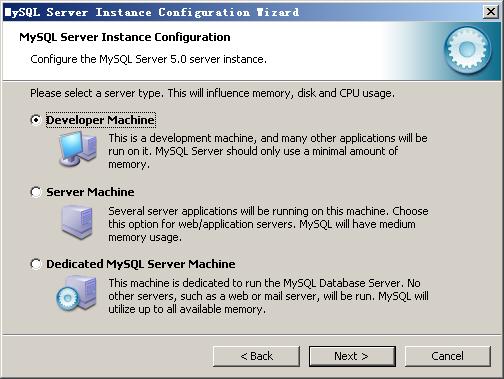Click the Developer Machine computer monitor icon
504x379 pixels.
[78, 149]
